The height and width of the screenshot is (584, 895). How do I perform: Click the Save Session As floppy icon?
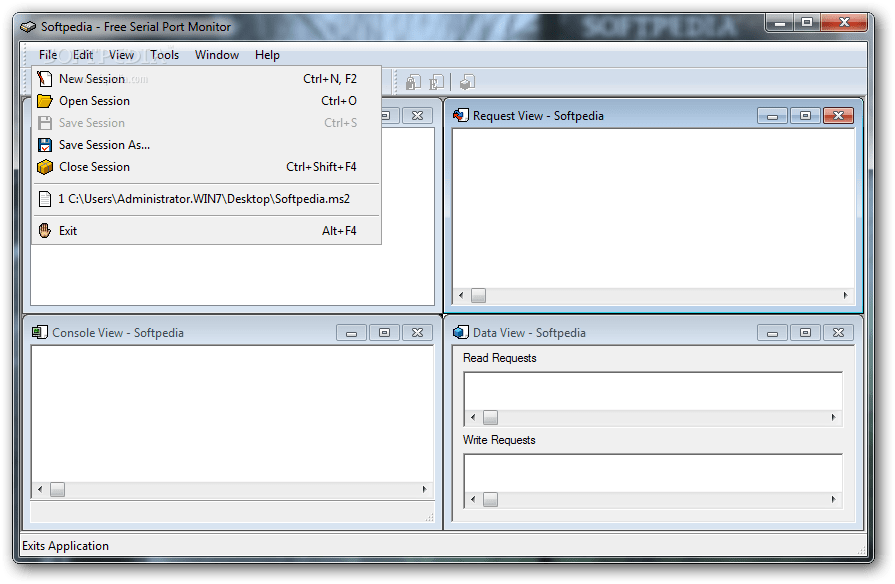45,145
